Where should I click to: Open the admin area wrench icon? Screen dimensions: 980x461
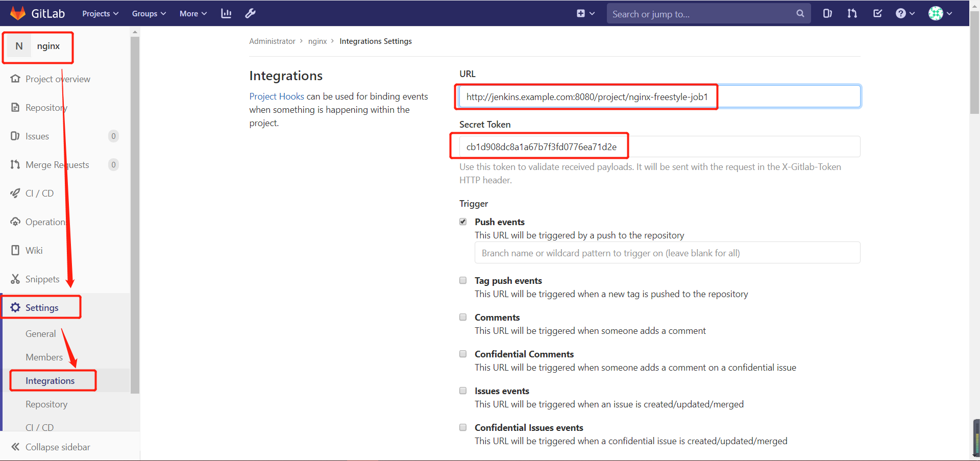coord(250,13)
